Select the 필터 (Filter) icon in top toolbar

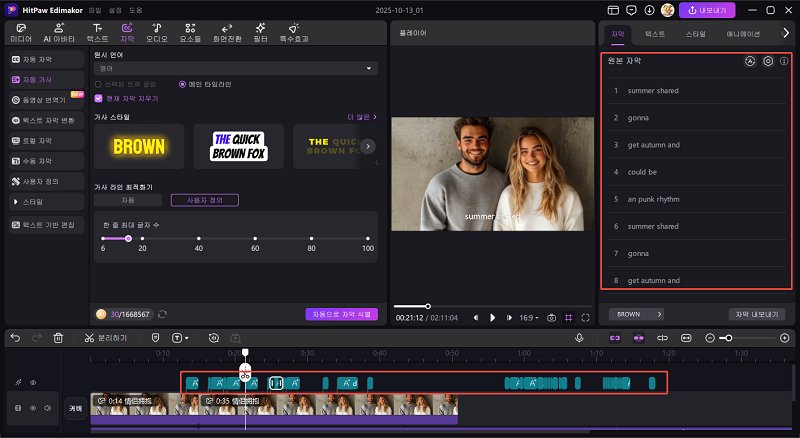pos(260,30)
